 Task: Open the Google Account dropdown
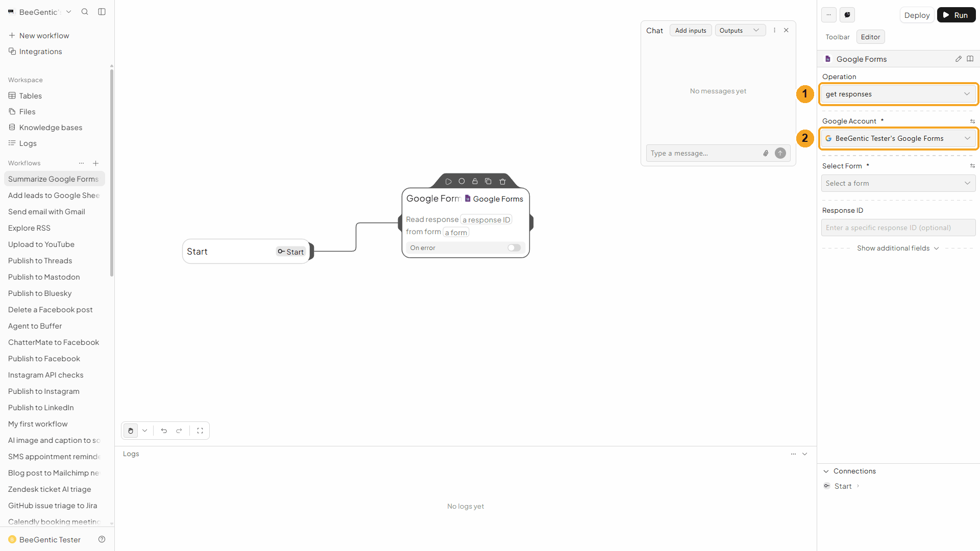(898, 138)
